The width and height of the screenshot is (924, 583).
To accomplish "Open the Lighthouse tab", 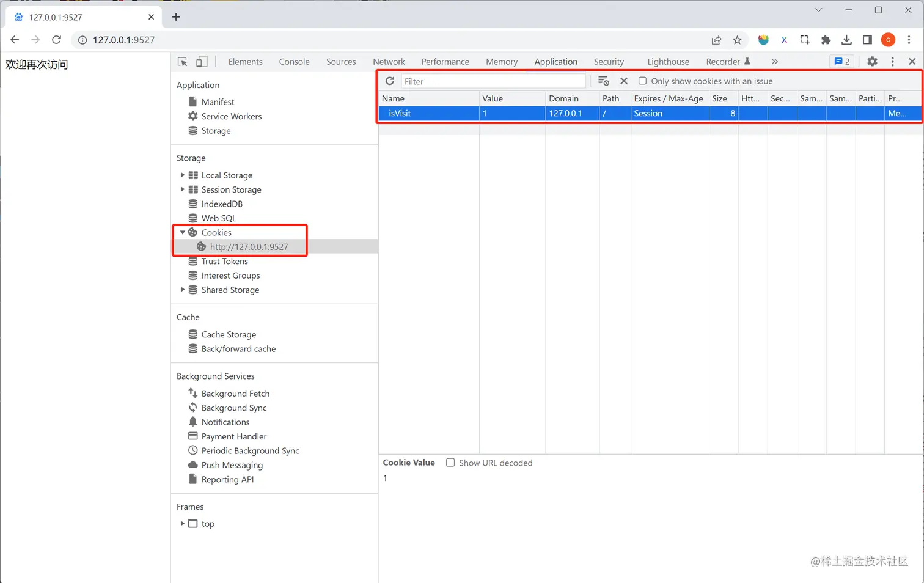I will tap(668, 62).
